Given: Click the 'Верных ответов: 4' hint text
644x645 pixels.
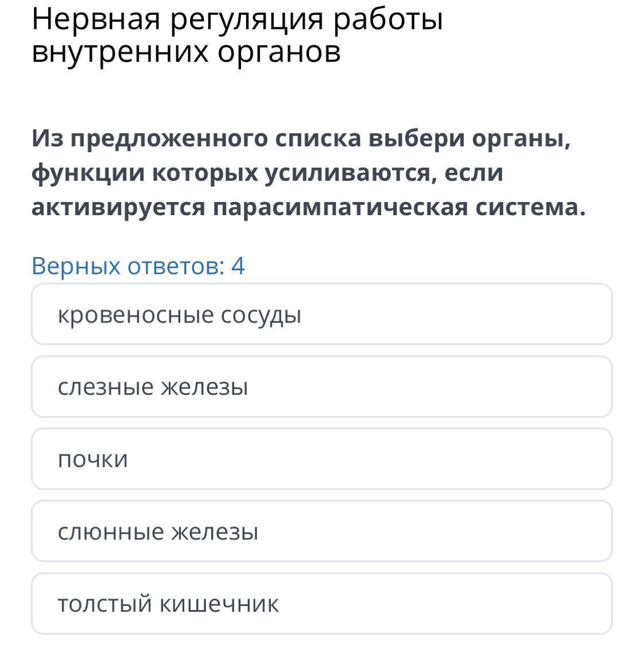Looking at the screenshot, I should coord(138,266).
